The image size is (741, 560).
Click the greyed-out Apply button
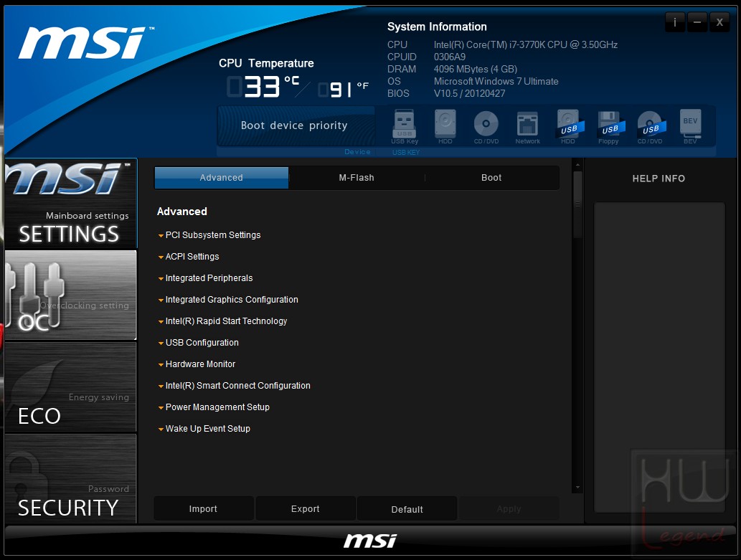tap(509, 509)
